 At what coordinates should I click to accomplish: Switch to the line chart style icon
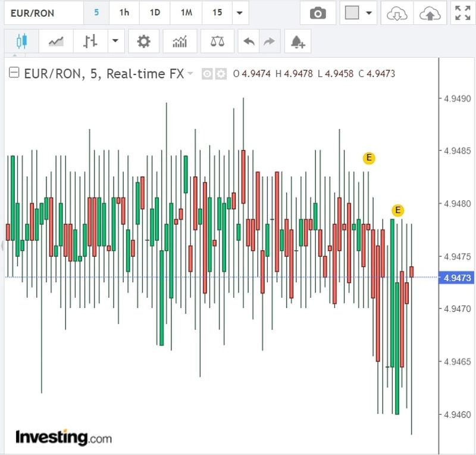click(x=57, y=42)
